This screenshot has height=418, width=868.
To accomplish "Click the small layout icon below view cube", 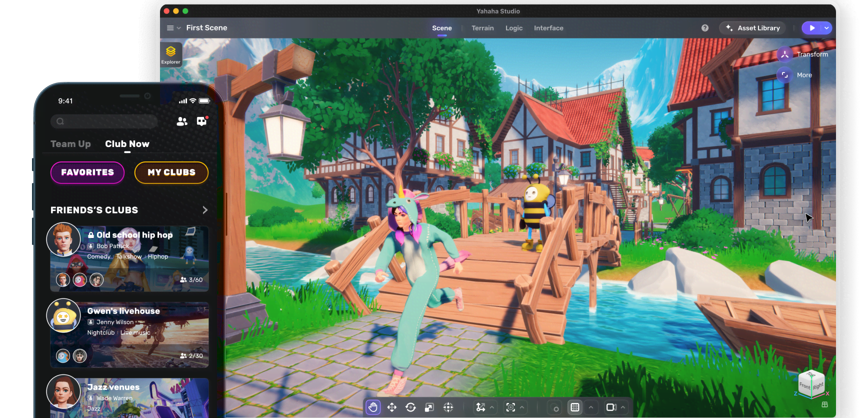I will pyautogui.click(x=824, y=404).
